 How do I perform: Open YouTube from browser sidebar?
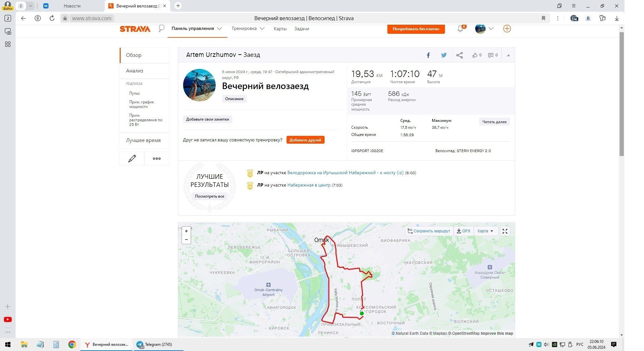[8, 319]
